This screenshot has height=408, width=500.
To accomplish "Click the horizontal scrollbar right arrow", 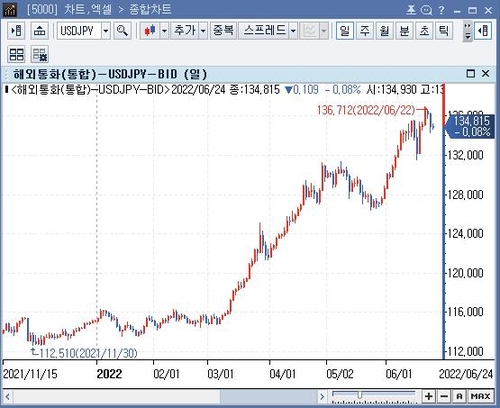I will pyautogui.click(x=322, y=397).
